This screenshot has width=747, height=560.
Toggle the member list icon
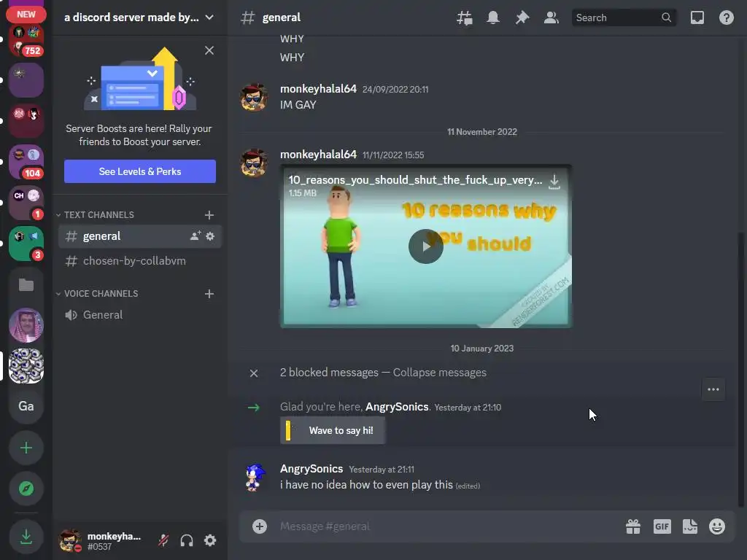click(551, 17)
